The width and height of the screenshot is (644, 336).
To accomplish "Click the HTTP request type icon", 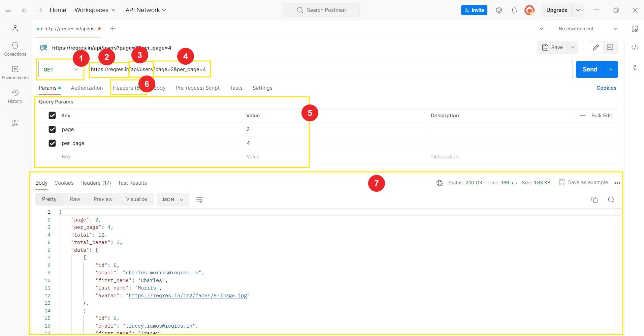I will pyautogui.click(x=44, y=48).
